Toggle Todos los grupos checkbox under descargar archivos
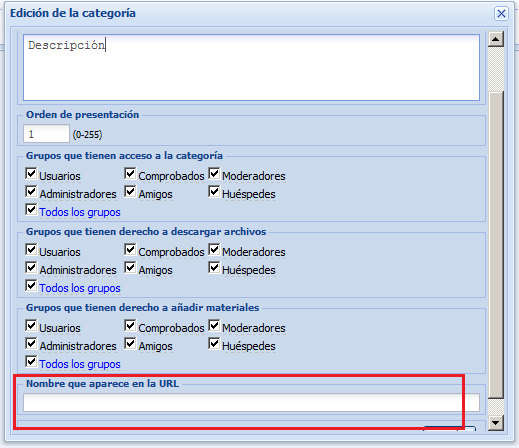 (31, 285)
